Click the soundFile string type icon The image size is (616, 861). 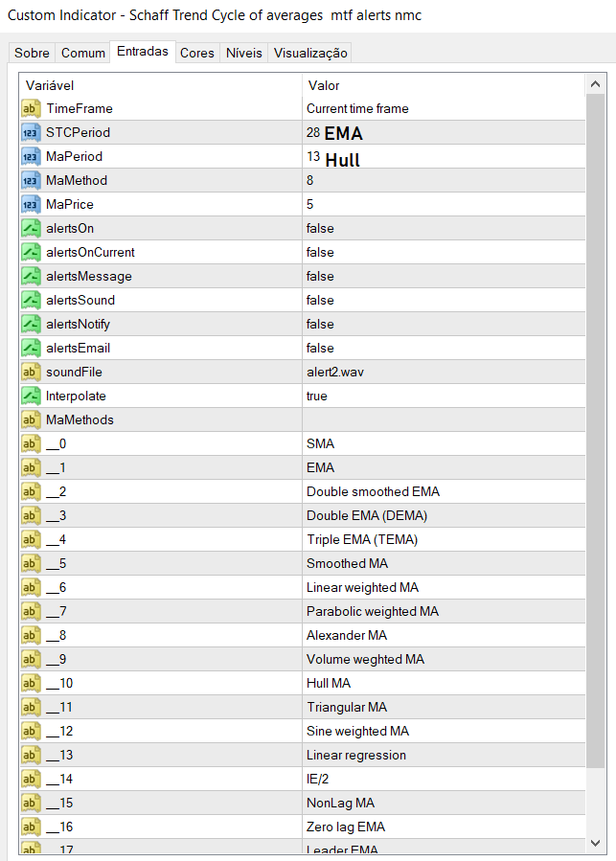(x=30, y=373)
